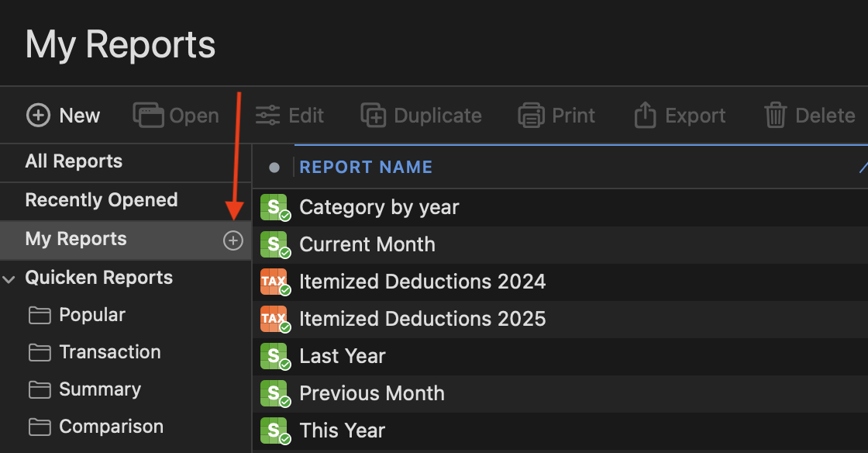
Task: Click the Delete trash icon
Action: click(776, 115)
